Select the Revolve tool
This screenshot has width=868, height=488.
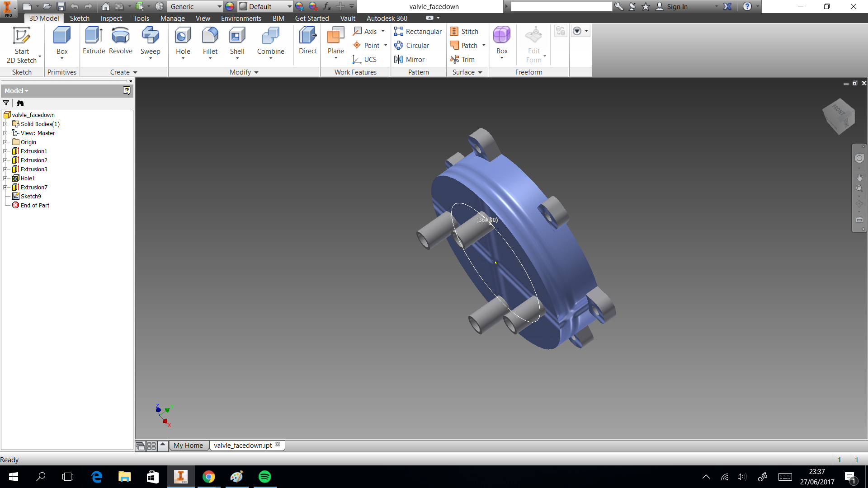click(x=120, y=41)
